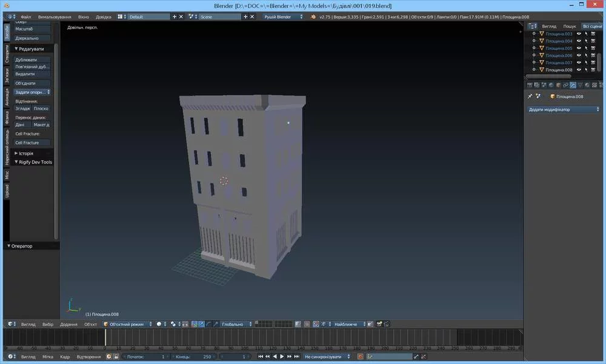Open the Файл menu

pyautogui.click(x=25, y=16)
